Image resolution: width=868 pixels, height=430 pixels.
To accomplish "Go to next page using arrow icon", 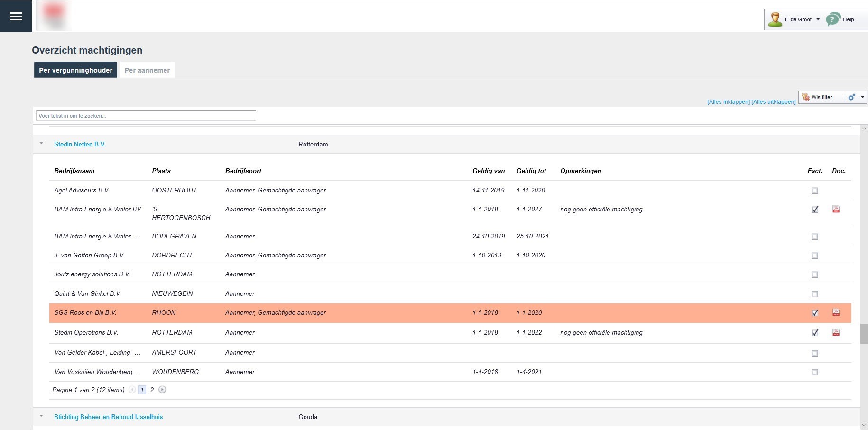I will point(162,390).
